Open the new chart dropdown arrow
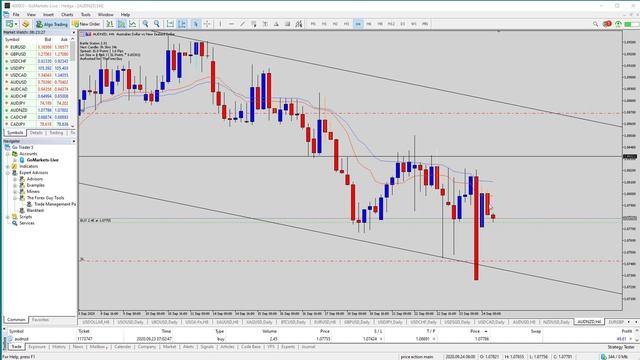This screenshot has width=640, height=360. (16, 24)
